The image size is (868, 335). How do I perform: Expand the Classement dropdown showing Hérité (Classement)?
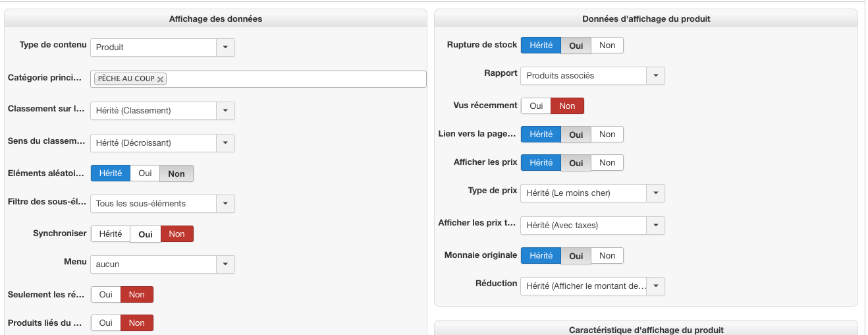point(225,111)
